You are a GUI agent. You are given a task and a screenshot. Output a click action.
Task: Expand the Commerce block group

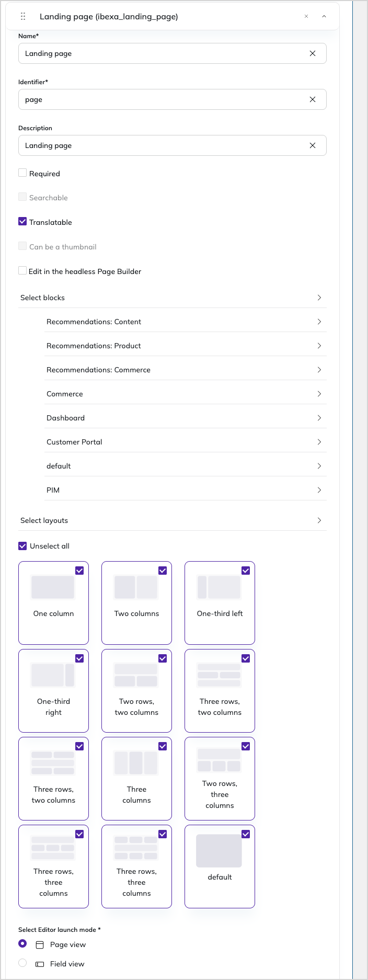[186, 394]
